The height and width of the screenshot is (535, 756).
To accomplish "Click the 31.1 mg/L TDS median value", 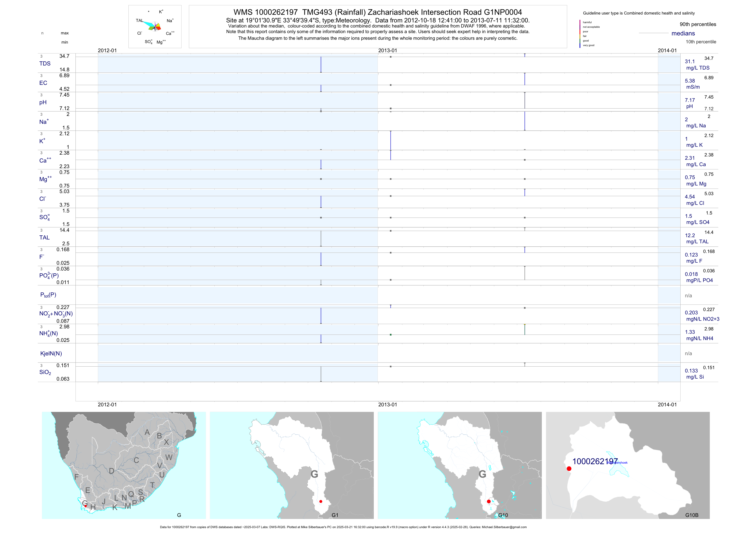I will 690,62.
